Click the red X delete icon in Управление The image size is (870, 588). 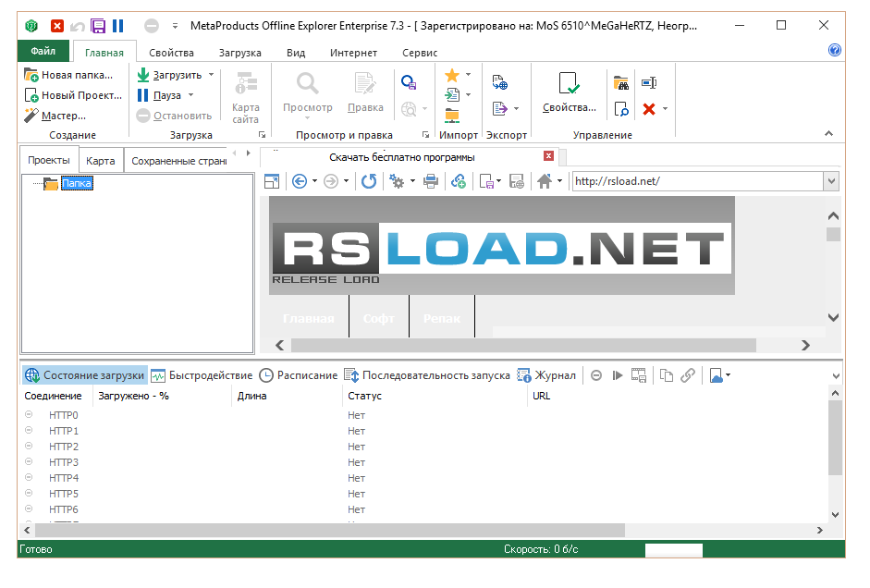(x=649, y=109)
